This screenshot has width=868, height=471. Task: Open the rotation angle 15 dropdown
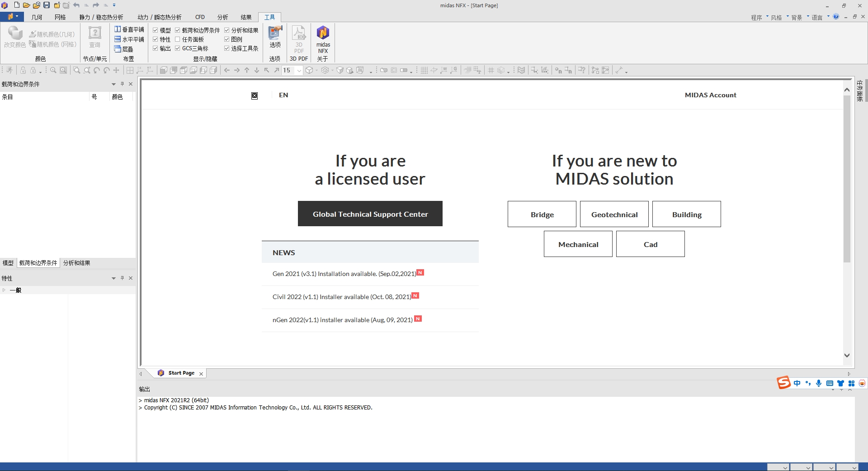[299, 70]
